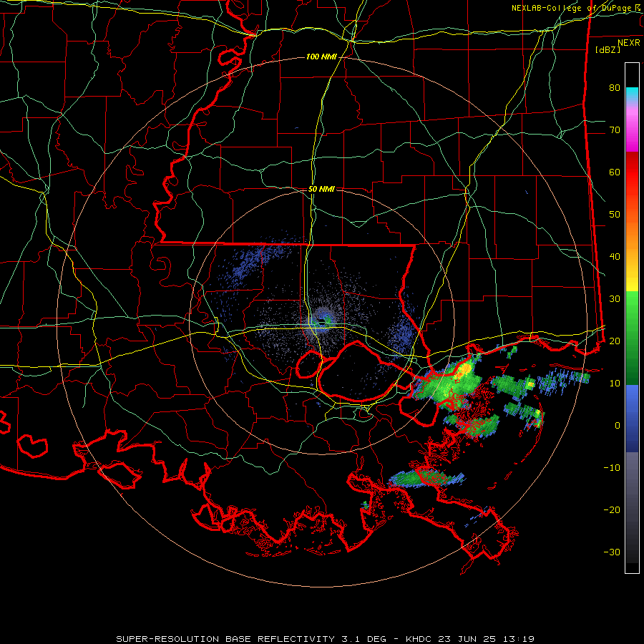Click the 30 value on the dBZ scale
Viewport: 644px width, 644px height.
[615, 298]
